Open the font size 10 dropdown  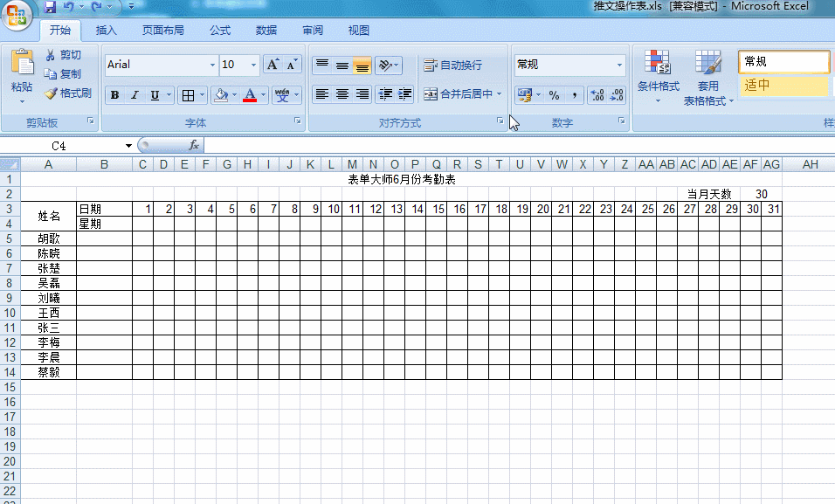coord(253,65)
